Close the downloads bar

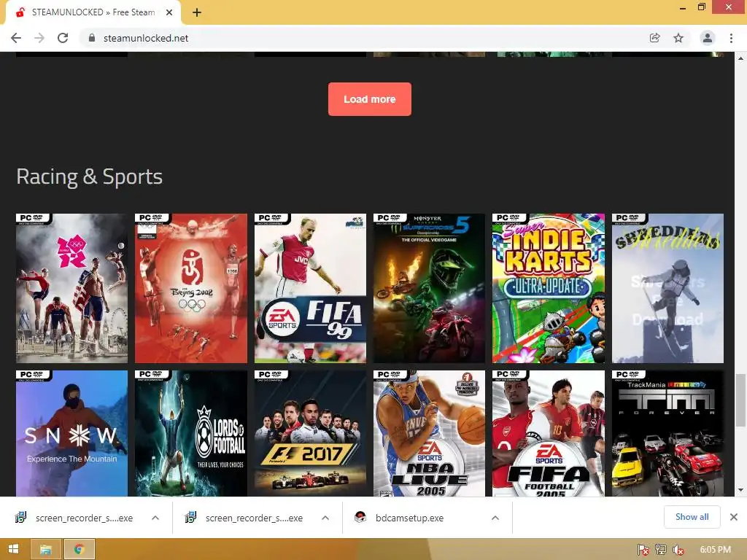734,517
